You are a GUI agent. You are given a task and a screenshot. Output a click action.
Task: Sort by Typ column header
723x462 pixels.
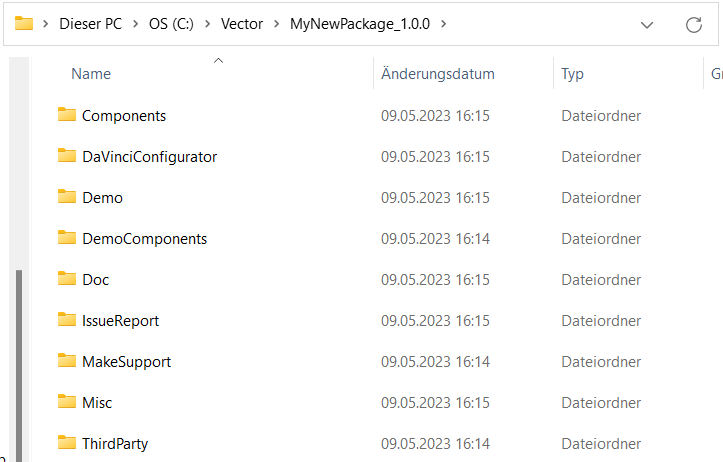pyautogui.click(x=572, y=74)
